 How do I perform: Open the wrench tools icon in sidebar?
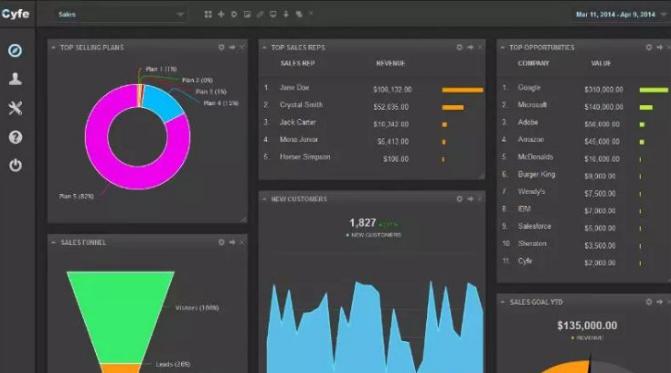15,108
